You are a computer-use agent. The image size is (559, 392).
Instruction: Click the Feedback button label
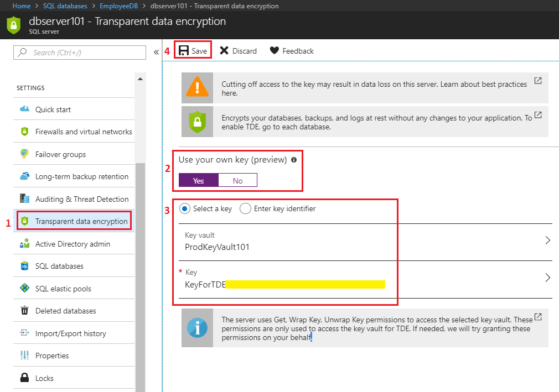pyautogui.click(x=298, y=51)
